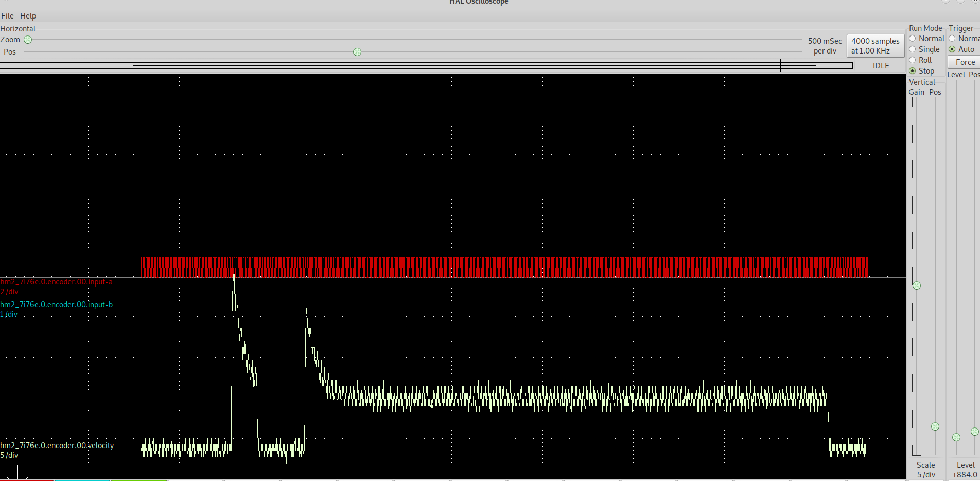This screenshot has width=980, height=481.
Task: Click the Horizontal Pos slider handle
Action: click(357, 52)
